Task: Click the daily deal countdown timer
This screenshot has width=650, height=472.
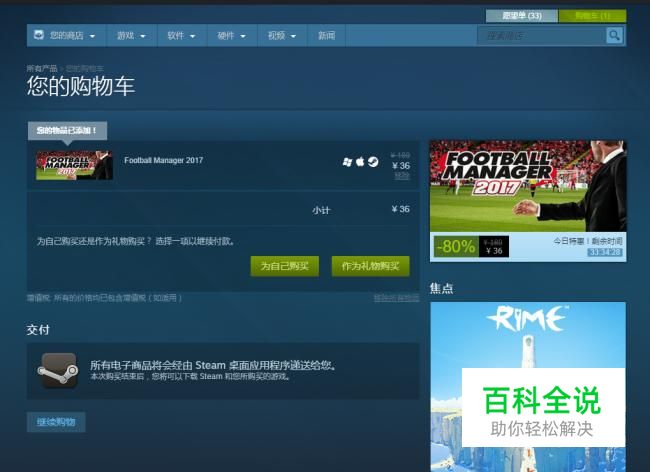Action: pyautogui.click(x=605, y=252)
